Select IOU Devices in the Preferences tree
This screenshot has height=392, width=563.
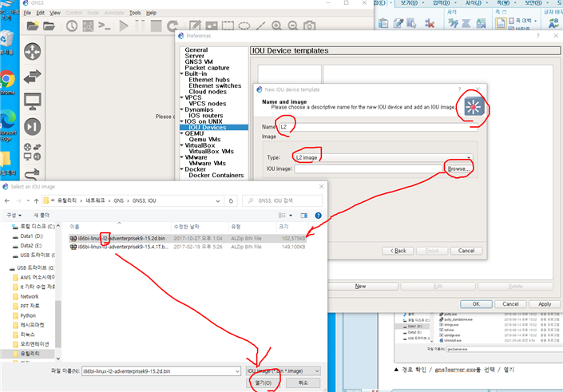[x=208, y=128]
